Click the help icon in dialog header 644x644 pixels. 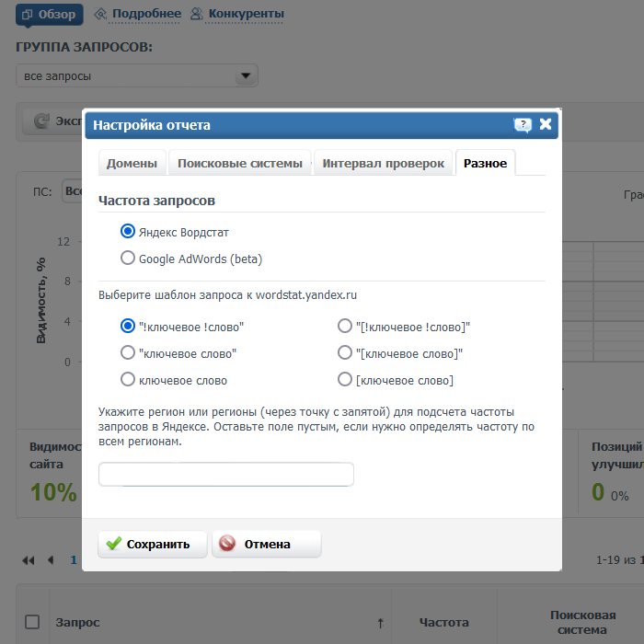point(523,125)
